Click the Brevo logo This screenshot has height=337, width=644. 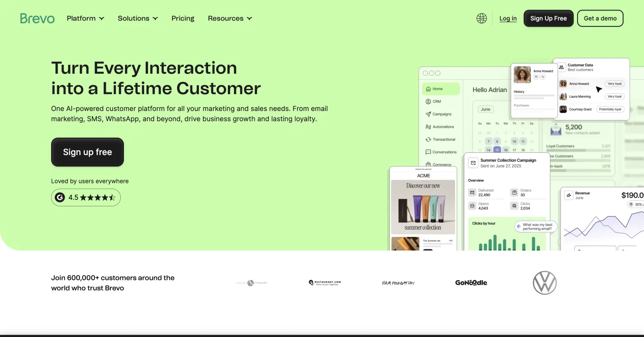click(37, 18)
